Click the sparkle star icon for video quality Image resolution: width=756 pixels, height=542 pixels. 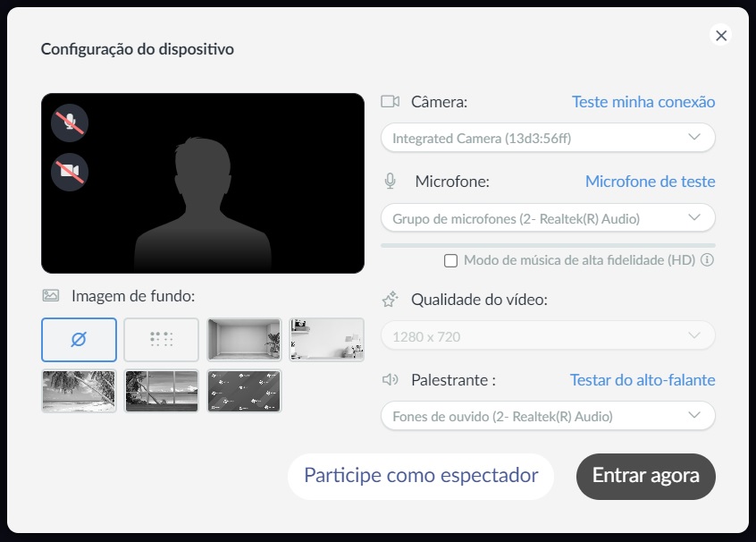click(x=390, y=300)
